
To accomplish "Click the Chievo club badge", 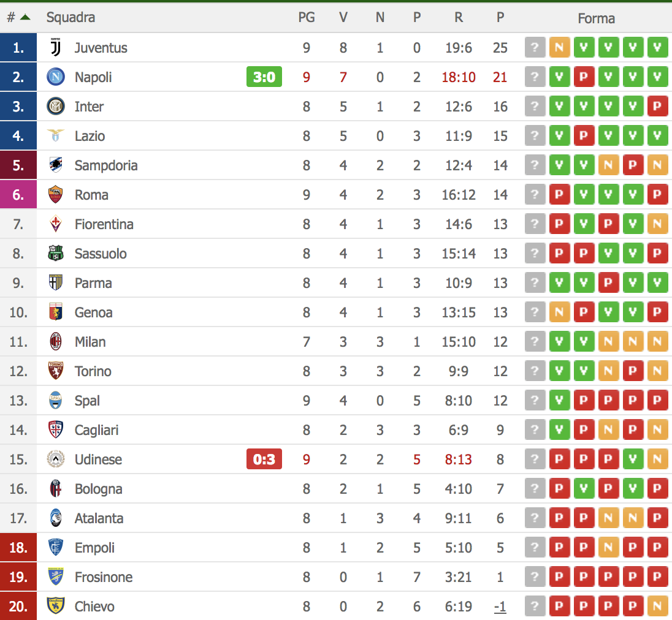I will click(56, 607).
